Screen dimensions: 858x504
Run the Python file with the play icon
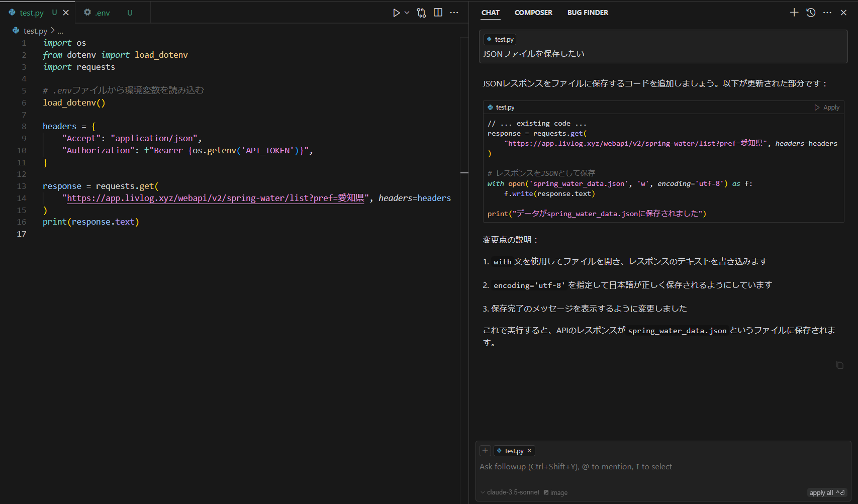click(396, 13)
